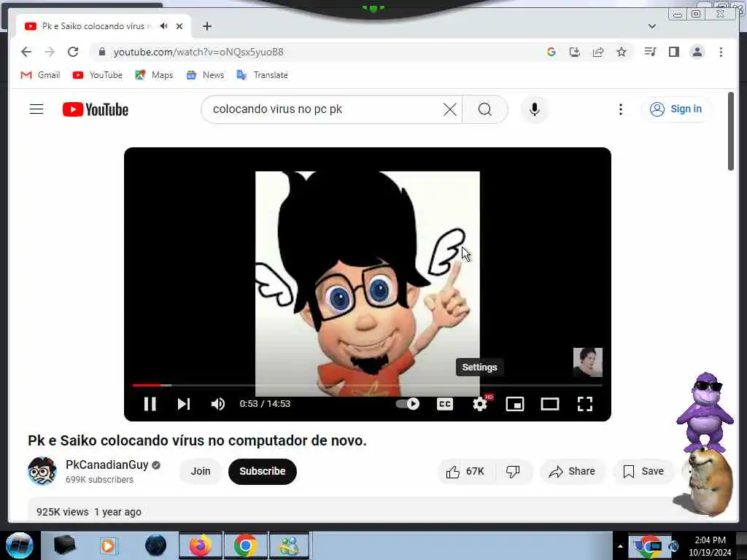Bookmark this tab with the star

point(622,52)
